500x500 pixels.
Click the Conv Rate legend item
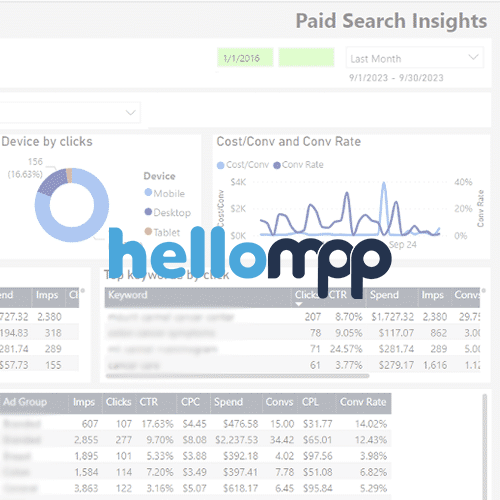click(298, 165)
